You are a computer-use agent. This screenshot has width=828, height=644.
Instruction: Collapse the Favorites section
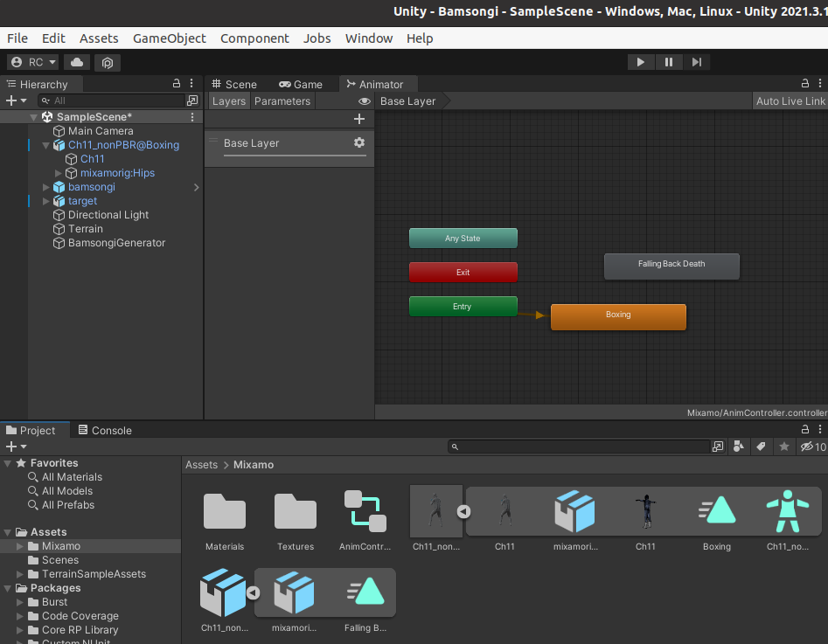click(7, 463)
